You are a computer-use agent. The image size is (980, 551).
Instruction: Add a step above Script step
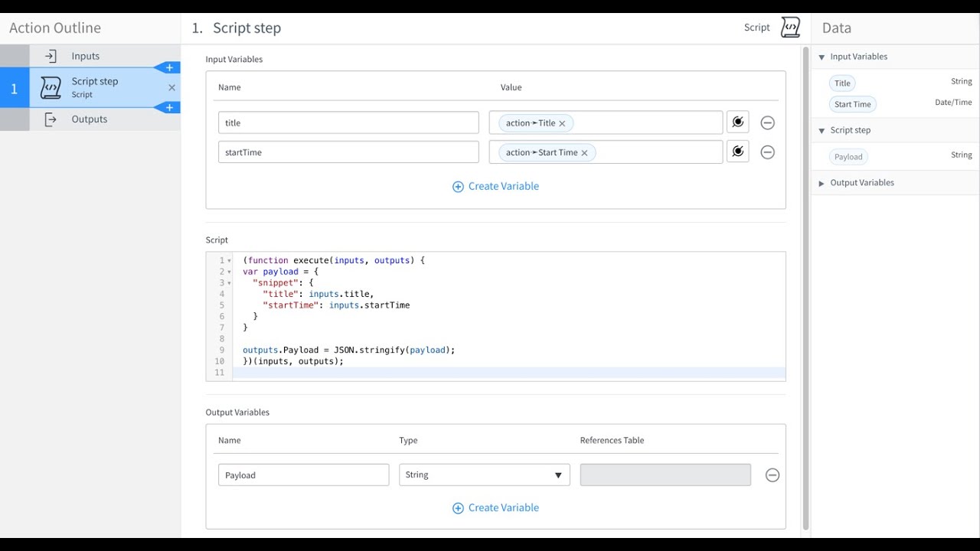point(169,67)
